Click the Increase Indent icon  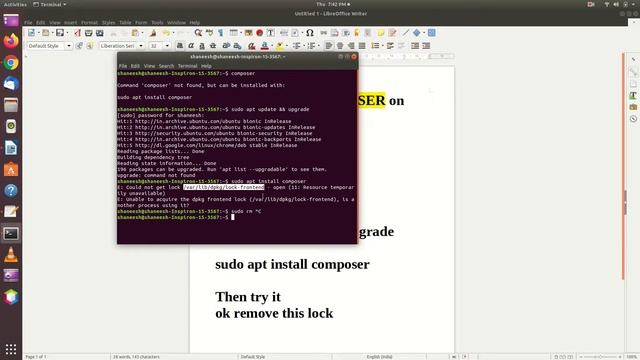415,46
